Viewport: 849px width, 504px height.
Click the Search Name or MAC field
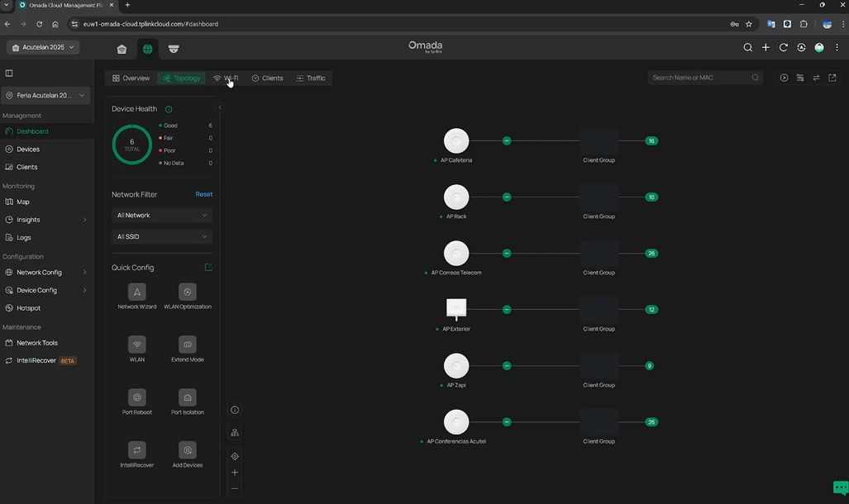point(700,78)
